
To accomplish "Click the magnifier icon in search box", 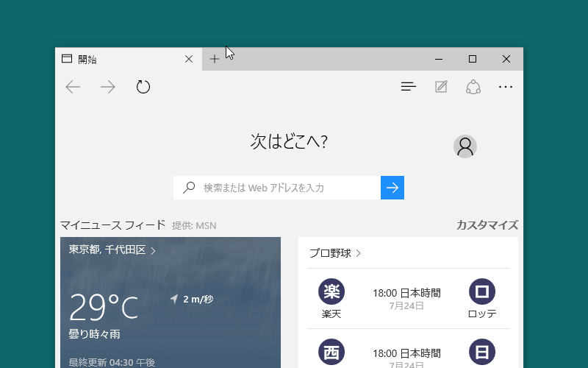I will point(189,188).
